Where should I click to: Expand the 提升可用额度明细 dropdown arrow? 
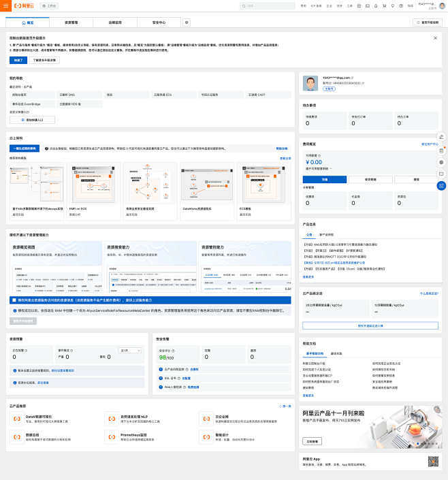coord(330,169)
